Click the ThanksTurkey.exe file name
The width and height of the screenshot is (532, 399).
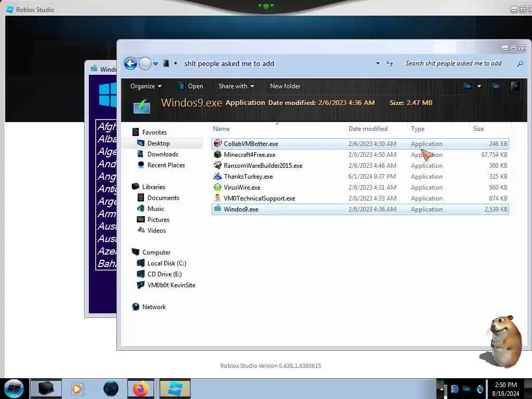(248, 177)
